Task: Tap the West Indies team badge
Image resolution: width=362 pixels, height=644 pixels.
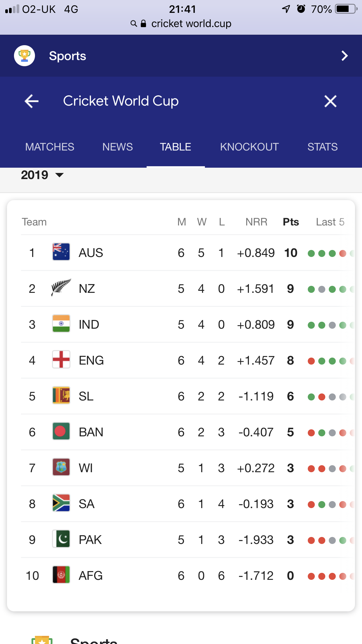Action: (x=61, y=467)
